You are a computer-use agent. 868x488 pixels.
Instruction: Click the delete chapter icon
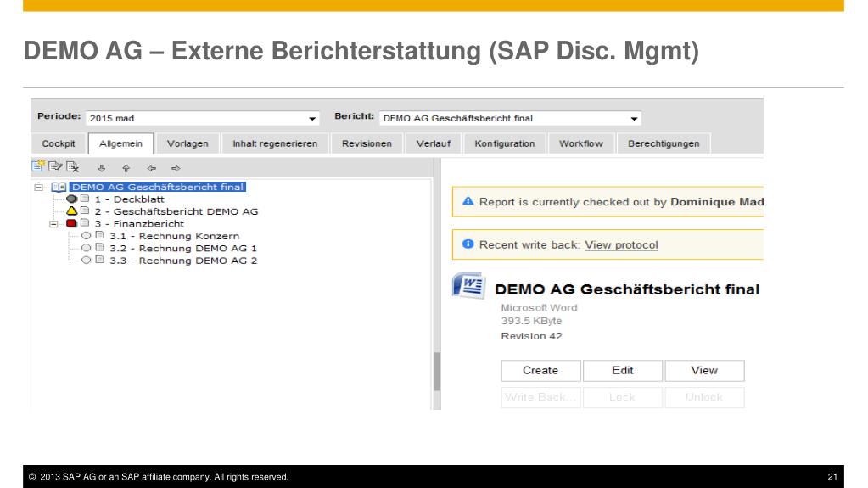click(x=72, y=166)
